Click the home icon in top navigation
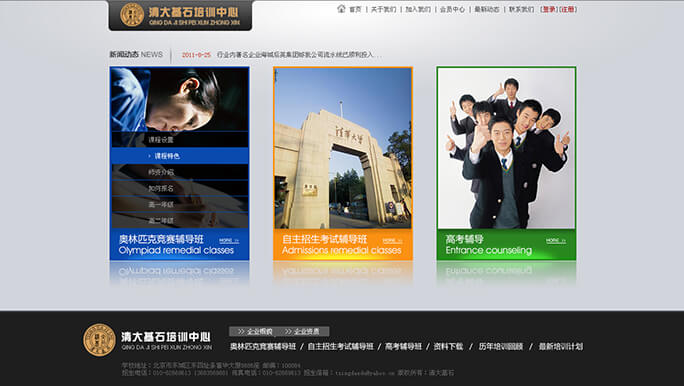This screenshot has width=684, height=386. tap(341, 8)
